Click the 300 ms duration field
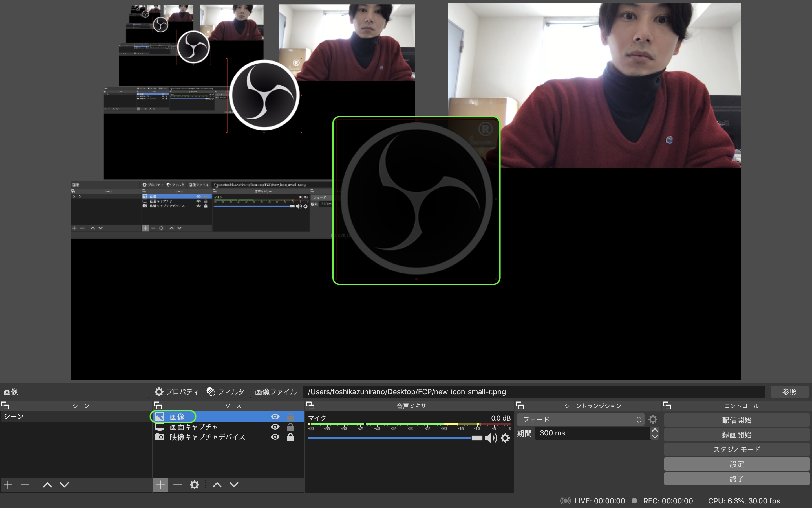 [592, 433]
